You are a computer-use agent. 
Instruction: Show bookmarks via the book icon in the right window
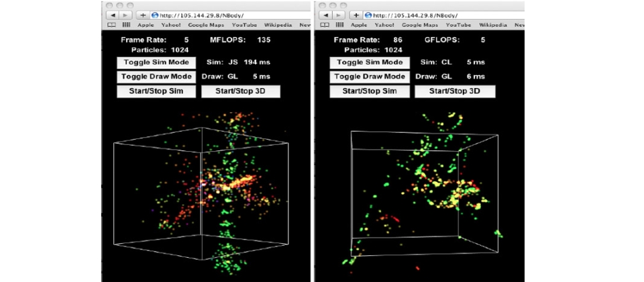[325, 25]
